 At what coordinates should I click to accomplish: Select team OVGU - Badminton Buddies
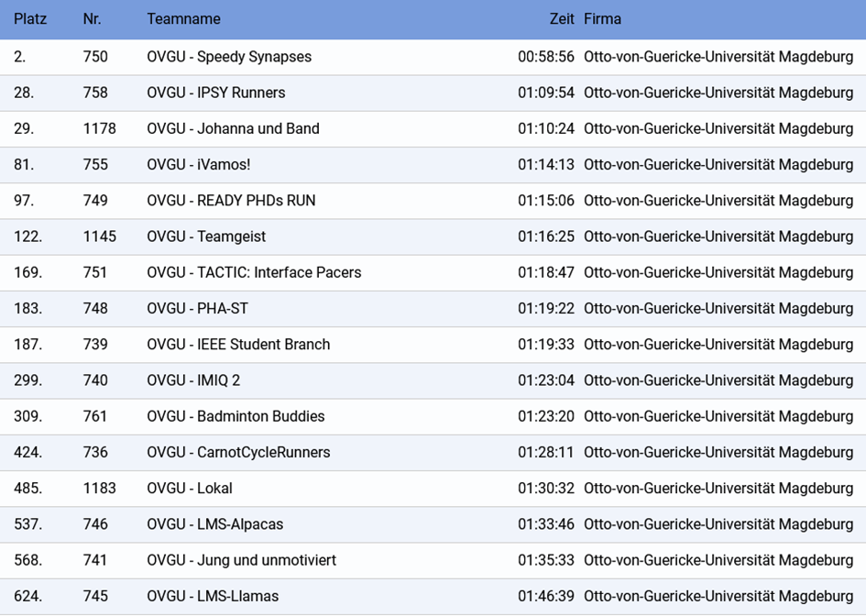coord(236,416)
